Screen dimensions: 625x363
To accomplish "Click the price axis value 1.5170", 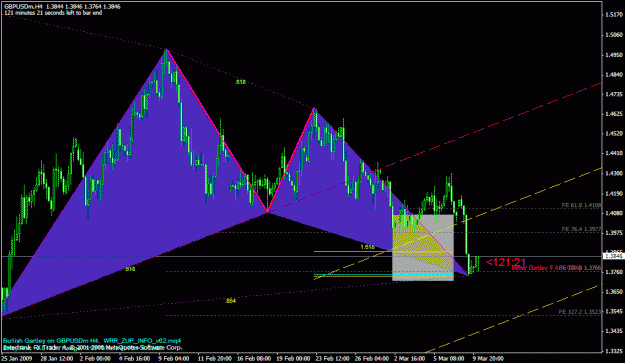I will [614, 15].
